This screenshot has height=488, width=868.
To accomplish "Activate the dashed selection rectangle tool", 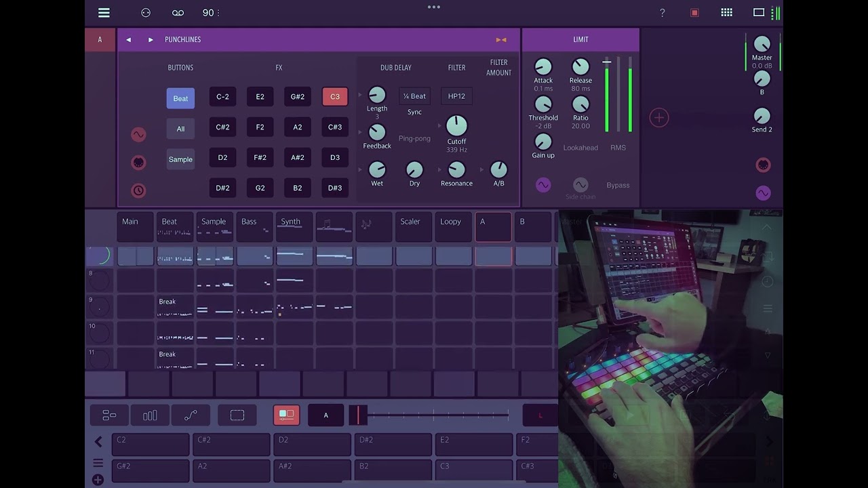I will (237, 415).
